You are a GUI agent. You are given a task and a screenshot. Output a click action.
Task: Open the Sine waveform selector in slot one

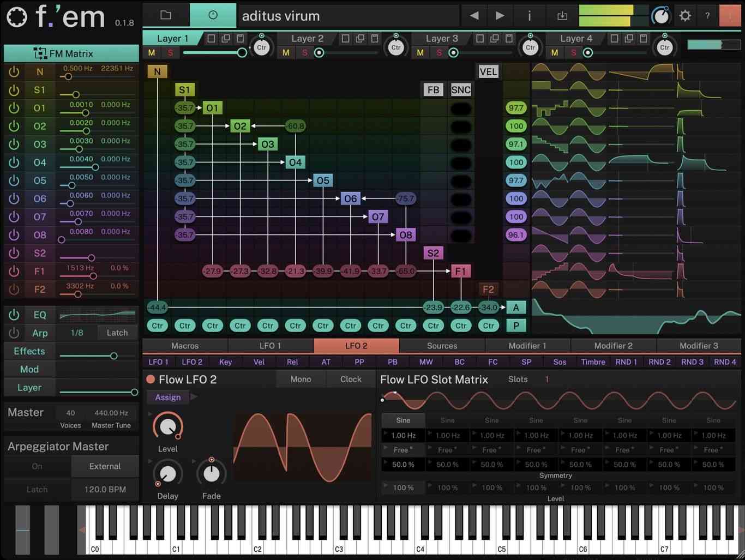[x=403, y=420]
